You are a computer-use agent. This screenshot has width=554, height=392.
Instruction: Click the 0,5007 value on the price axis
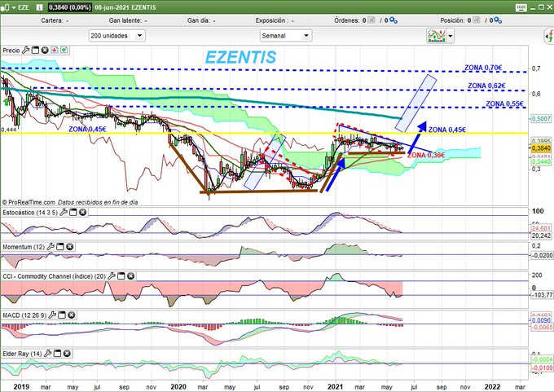pyautogui.click(x=541, y=119)
